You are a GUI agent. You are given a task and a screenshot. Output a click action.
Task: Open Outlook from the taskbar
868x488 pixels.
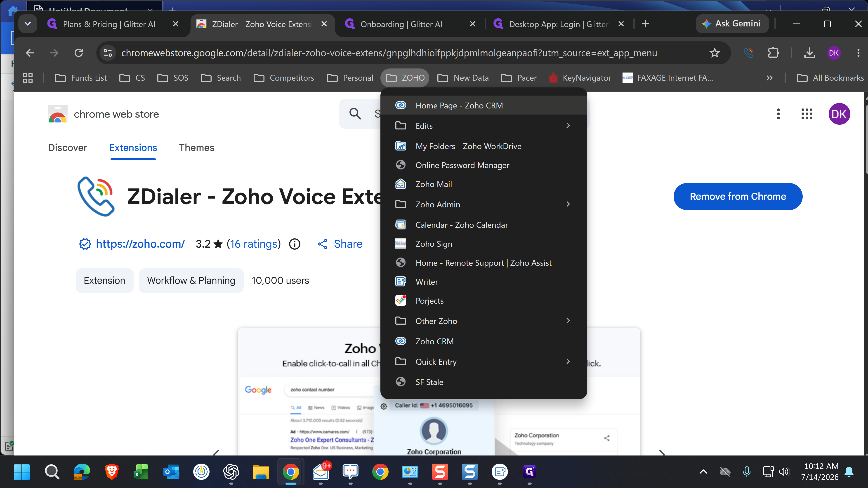click(172, 472)
